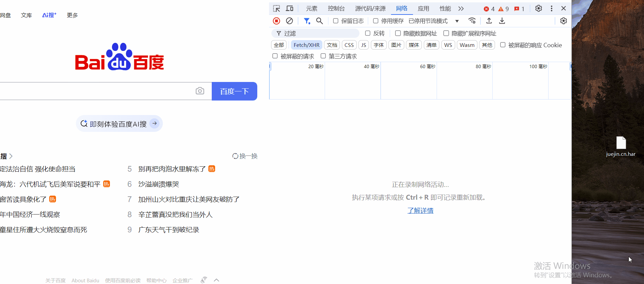Click footer up-chevron icon

(x=216, y=280)
